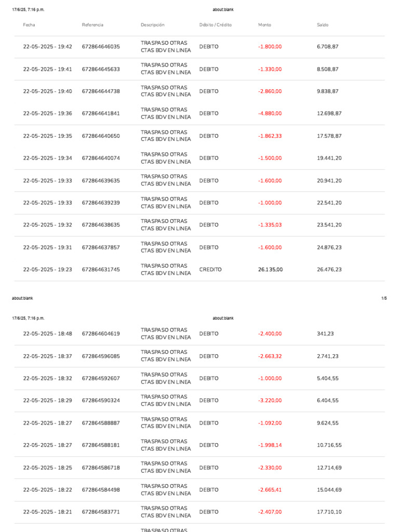This screenshot has width=399, height=532.
Task: Click the Referencia column header
Action: click(x=92, y=25)
